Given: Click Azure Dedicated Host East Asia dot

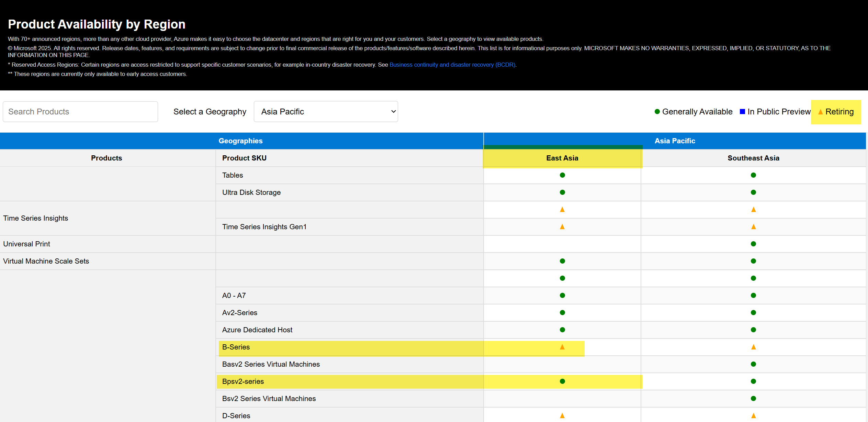Looking at the screenshot, I should pos(562,330).
